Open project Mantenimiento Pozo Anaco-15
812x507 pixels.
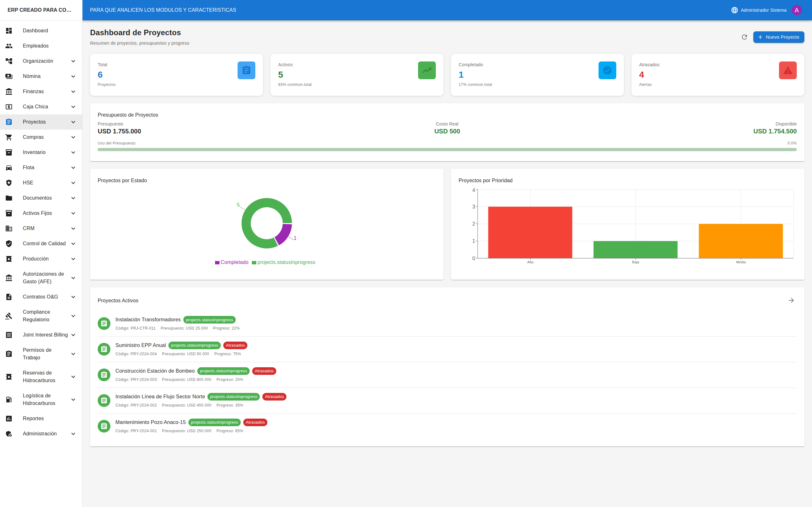[x=150, y=422]
